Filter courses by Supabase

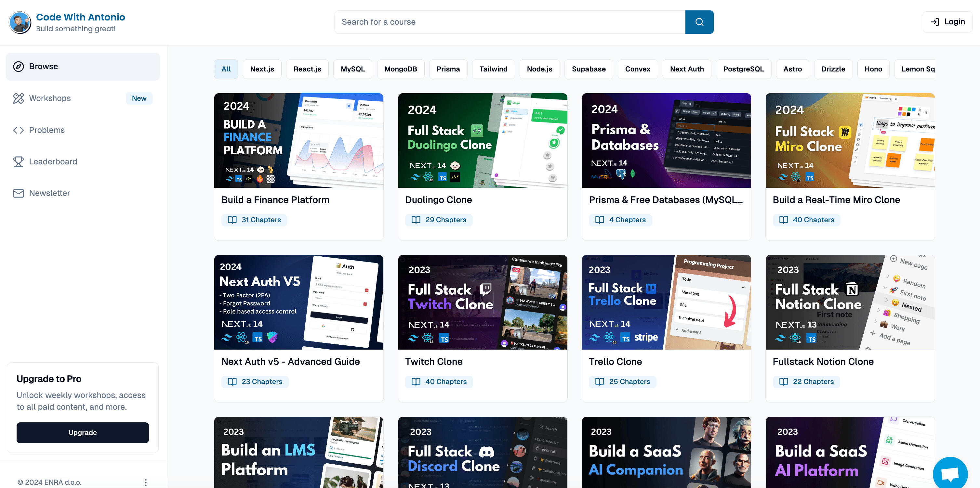pyautogui.click(x=588, y=69)
